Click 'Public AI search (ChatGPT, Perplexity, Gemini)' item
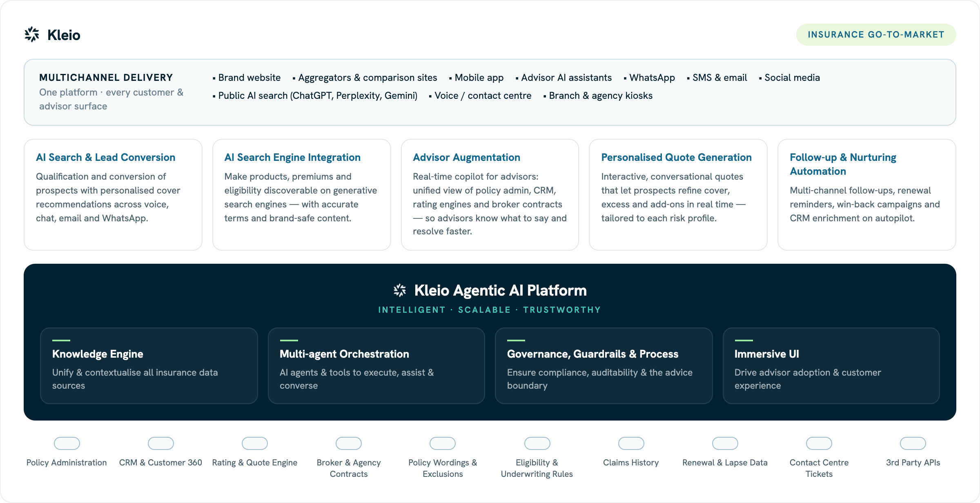The width and height of the screenshot is (980, 503). point(315,96)
